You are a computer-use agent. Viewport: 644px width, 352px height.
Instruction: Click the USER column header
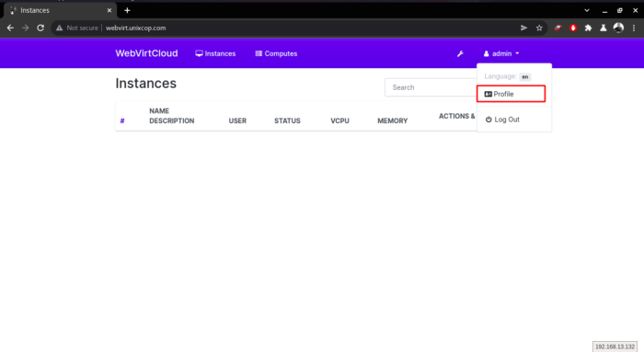tap(237, 120)
